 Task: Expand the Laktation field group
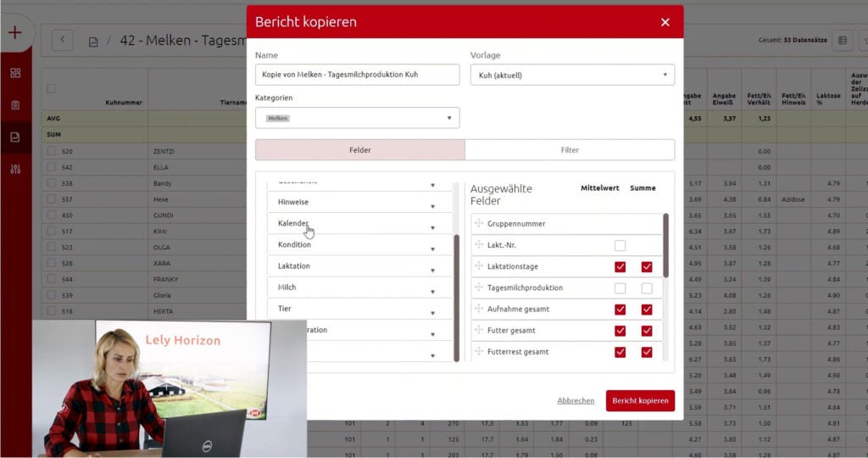(359, 265)
